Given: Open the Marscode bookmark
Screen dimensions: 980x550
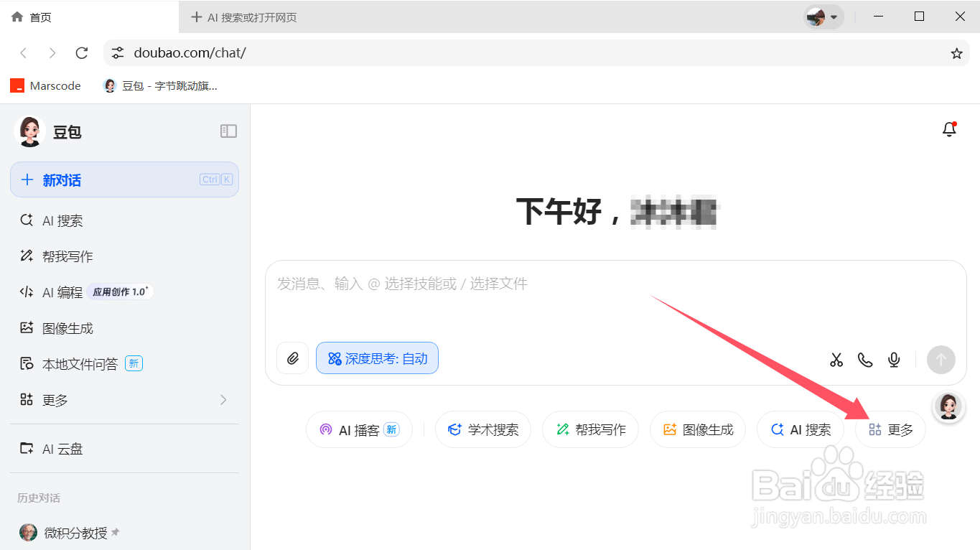Looking at the screenshot, I should 45,85.
